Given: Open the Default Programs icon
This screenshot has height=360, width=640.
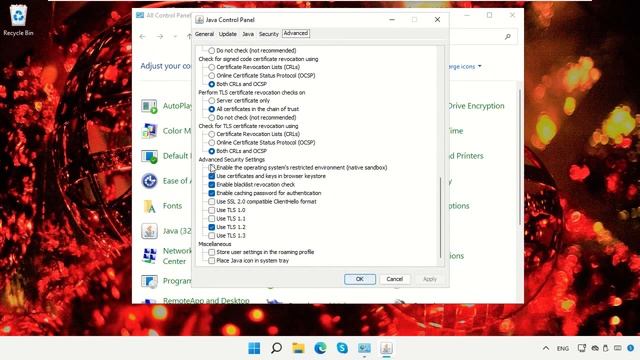Looking at the screenshot, I should [x=149, y=156].
